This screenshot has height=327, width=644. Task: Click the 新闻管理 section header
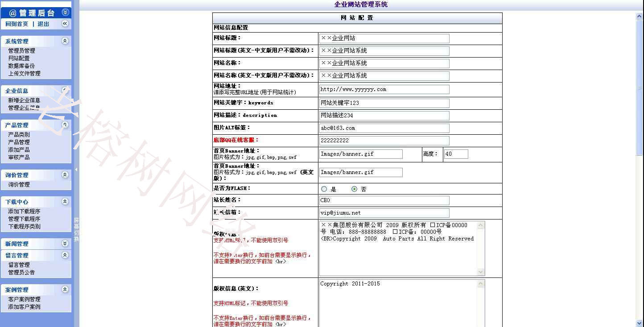coord(36,244)
